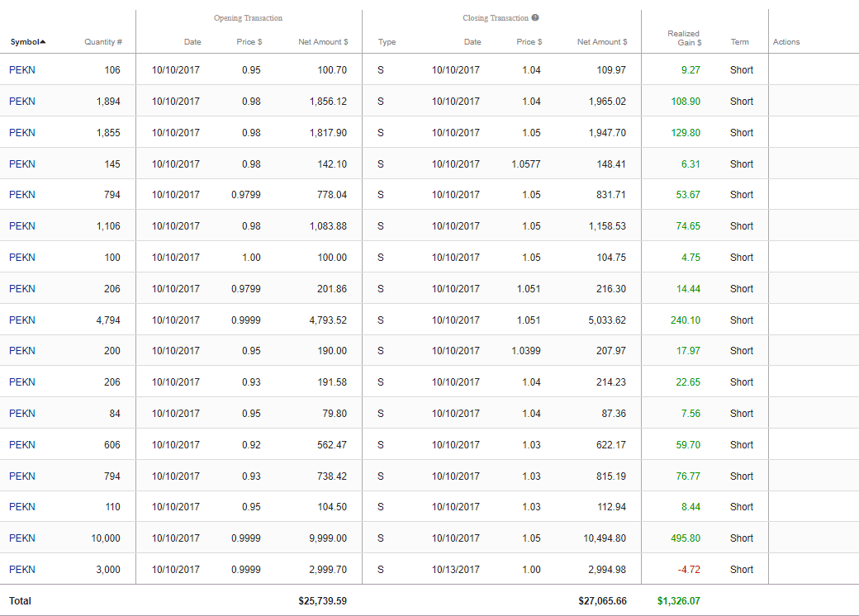The width and height of the screenshot is (859, 616).
Task: Open PEKN link with 106 quantity
Action: tap(22, 70)
